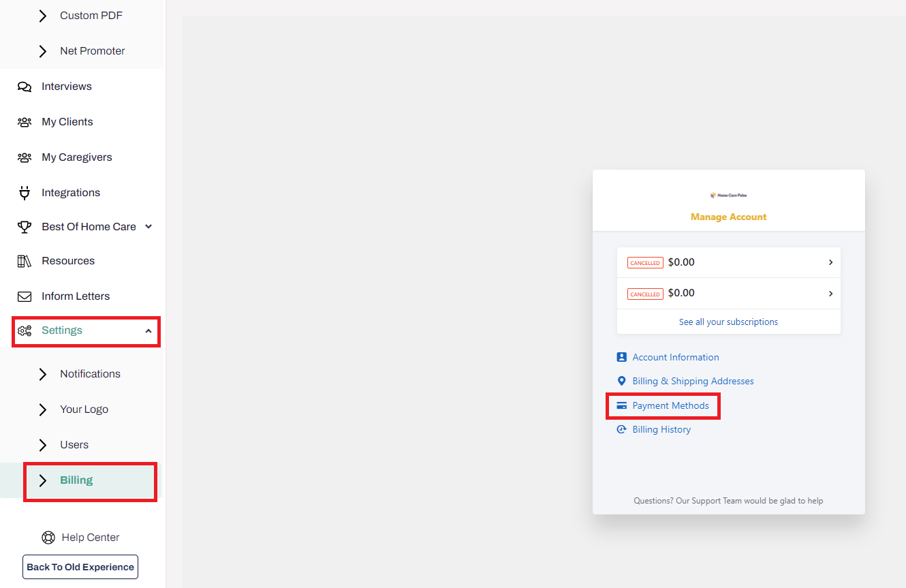This screenshot has width=906, height=588.
Task: Collapse the Settings submenu chevron
Action: click(x=149, y=330)
